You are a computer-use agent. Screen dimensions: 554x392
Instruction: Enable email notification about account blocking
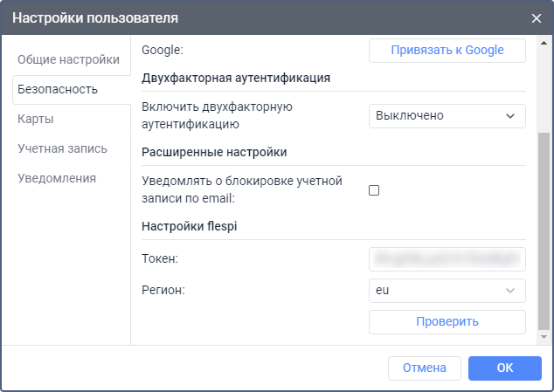click(x=374, y=189)
